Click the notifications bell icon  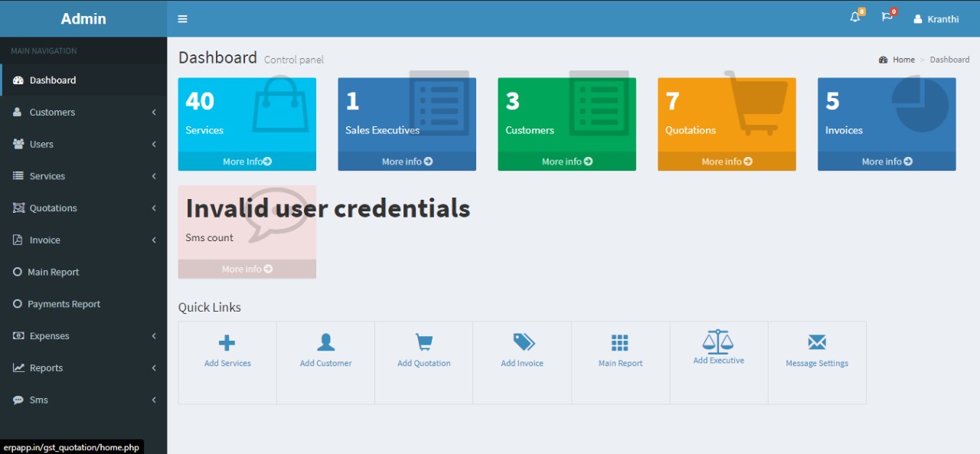[x=855, y=18]
